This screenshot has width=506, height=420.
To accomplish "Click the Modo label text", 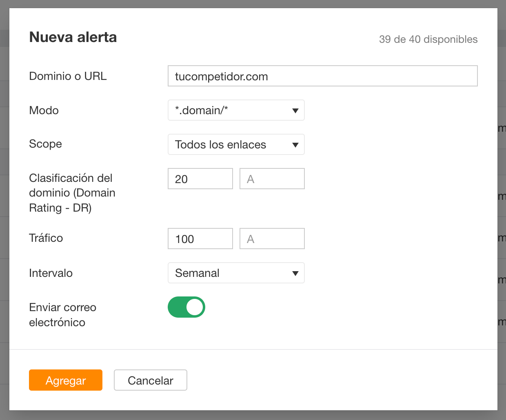I will [44, 110].
